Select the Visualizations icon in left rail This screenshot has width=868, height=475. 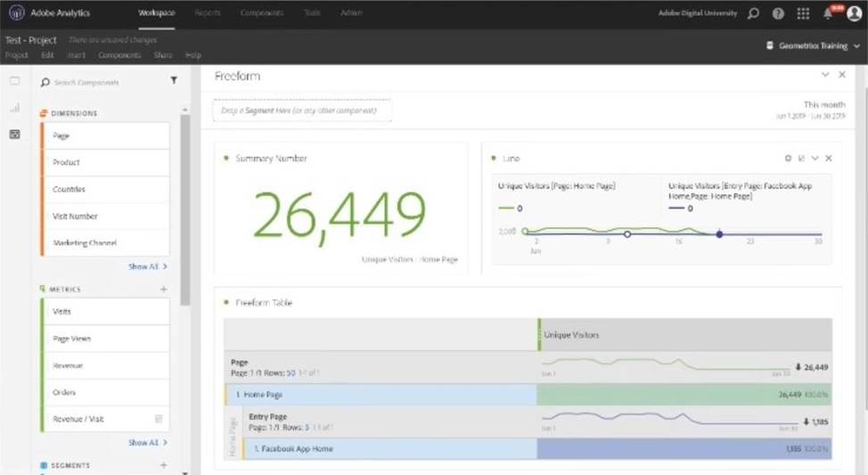(15, 108)
